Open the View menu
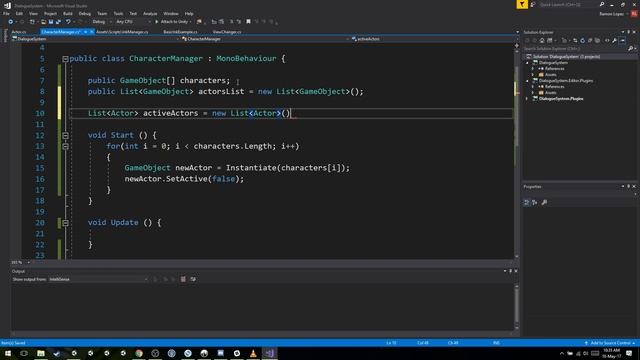Viewport: 640px width, 360px height. pos(33,13)
